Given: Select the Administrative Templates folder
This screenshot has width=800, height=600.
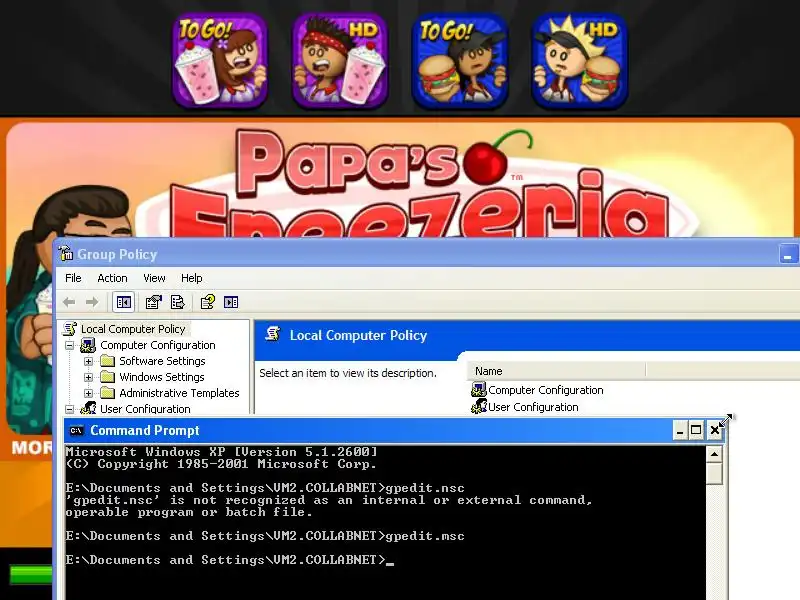Looking at the screenshot, I should coord(179,393).
